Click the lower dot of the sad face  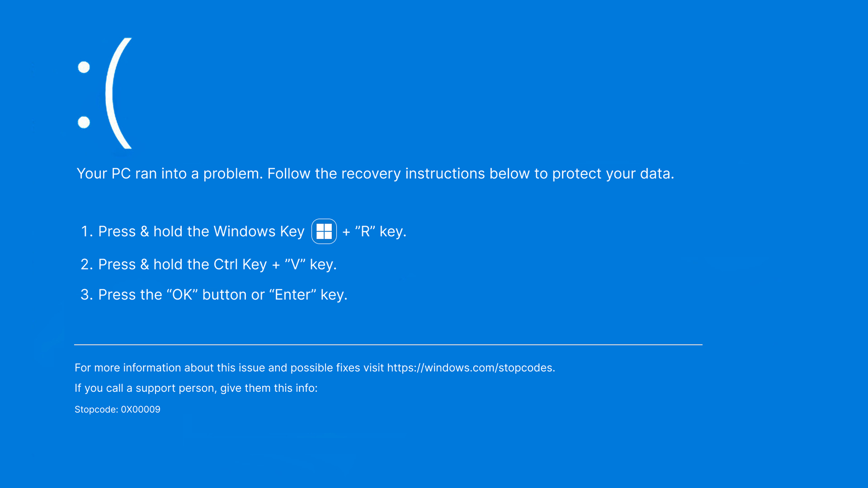[x=84, y=122]
